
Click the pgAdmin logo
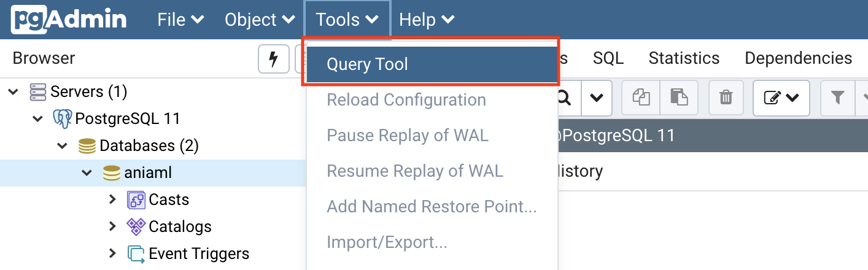[x=69, y=19]
